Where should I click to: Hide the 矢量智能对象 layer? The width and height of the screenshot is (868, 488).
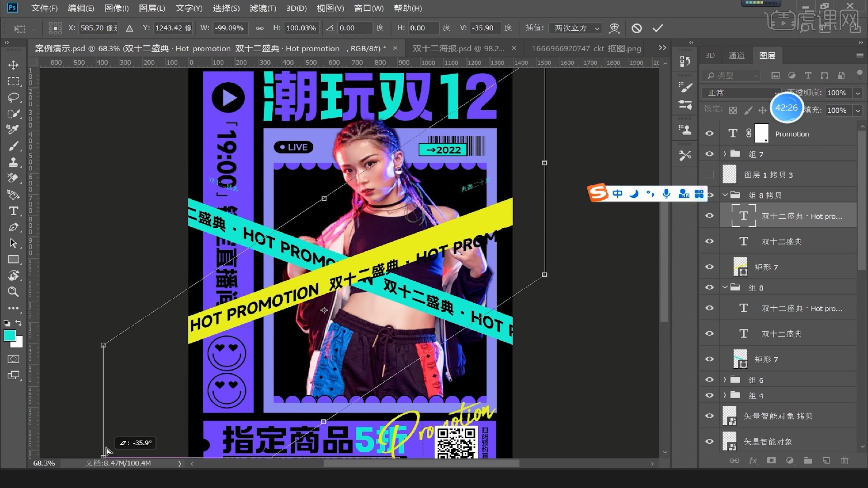point(709,441)
